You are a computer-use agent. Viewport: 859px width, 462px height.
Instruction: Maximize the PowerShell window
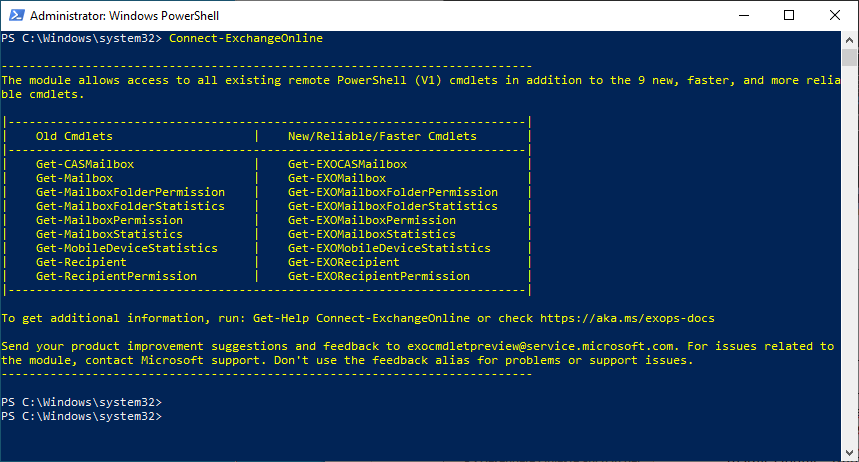pos(789,15)
